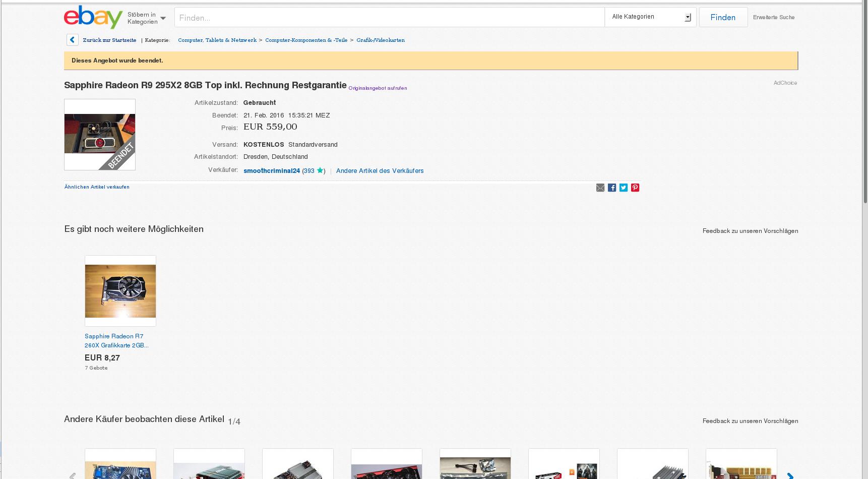The width and height of the screenshot is (868, 479).
Task: Open the first watched article thumbnail with blue card
Action: click(x=120, y=464)
